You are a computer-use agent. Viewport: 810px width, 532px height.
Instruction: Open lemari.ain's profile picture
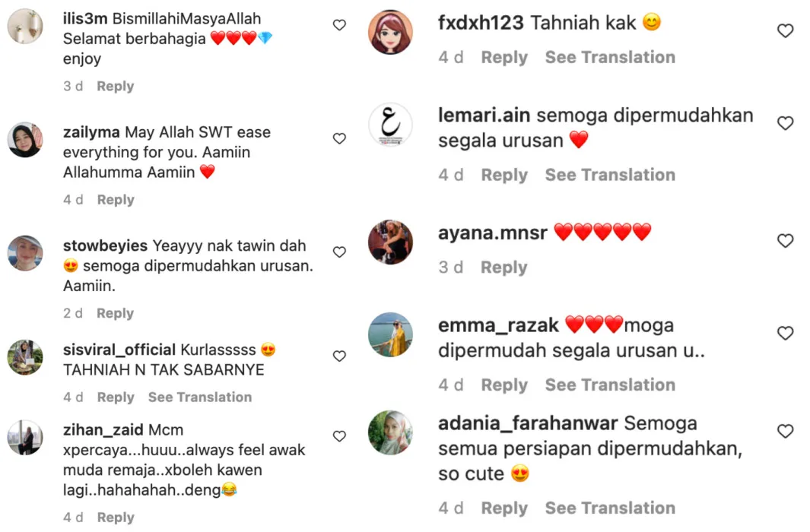coord(390,125)
